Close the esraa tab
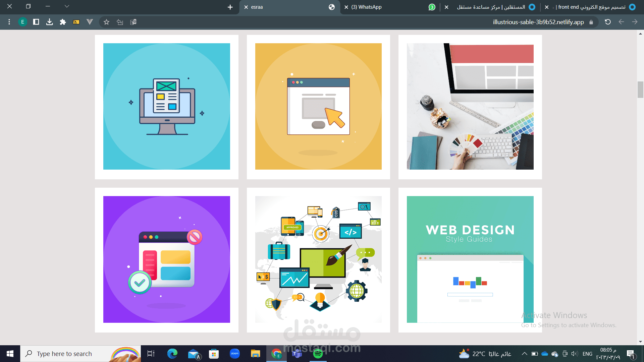644x362 pixels. point(246,7)
